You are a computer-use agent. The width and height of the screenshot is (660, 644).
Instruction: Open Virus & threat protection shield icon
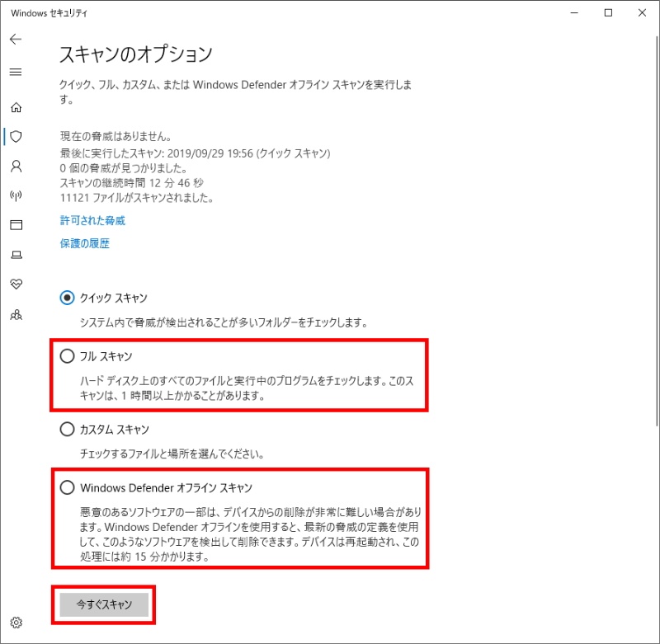15,136
